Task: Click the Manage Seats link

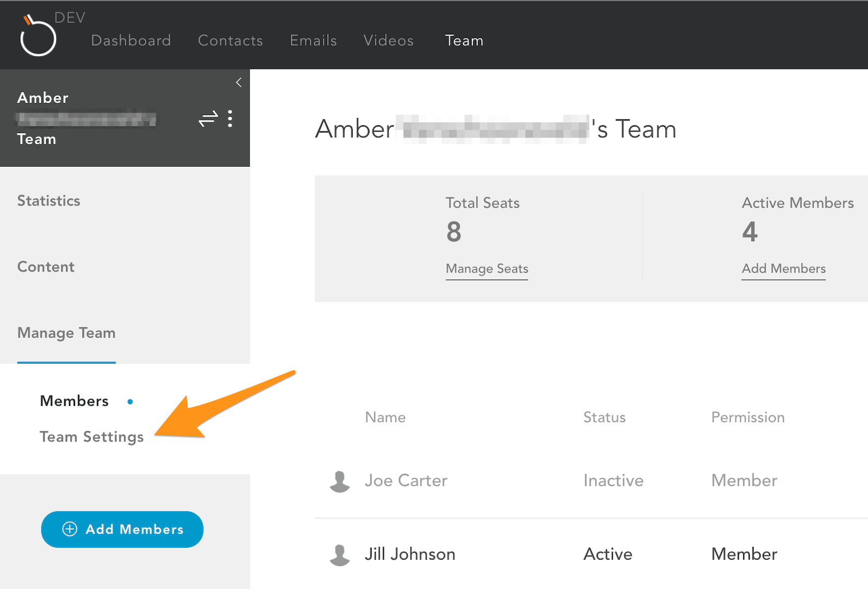Action: [487, 269]
